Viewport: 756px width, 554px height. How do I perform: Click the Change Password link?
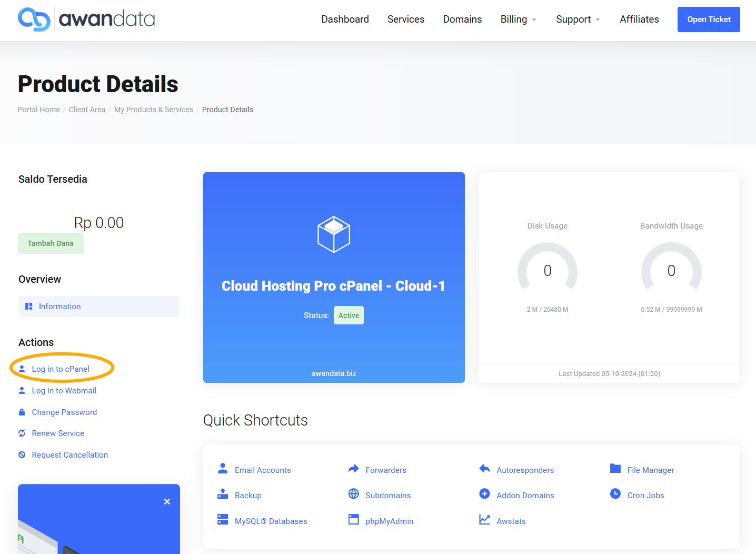64,412
